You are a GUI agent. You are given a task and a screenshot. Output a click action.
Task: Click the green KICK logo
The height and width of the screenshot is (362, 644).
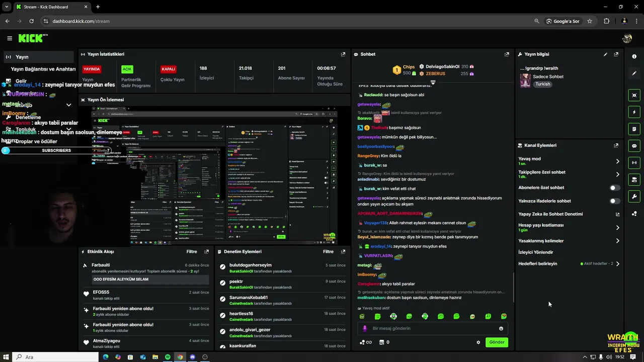(33, 38)
